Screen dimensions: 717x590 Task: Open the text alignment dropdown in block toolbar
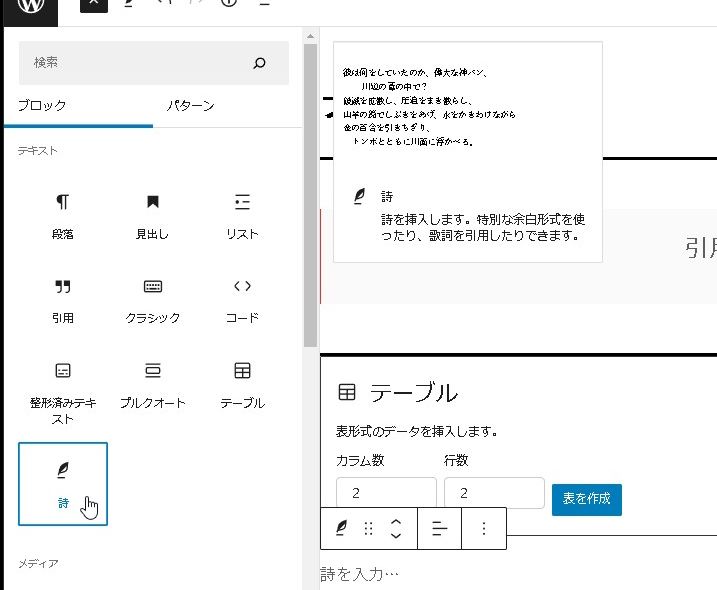point(439,529)
